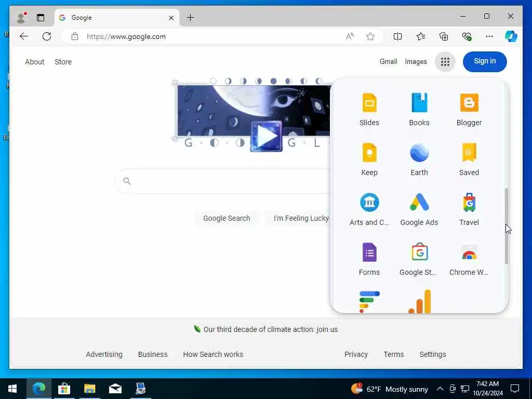Open the Favorites list
Image resolution: width=532 pixels, height=399 pixels.
421,36
